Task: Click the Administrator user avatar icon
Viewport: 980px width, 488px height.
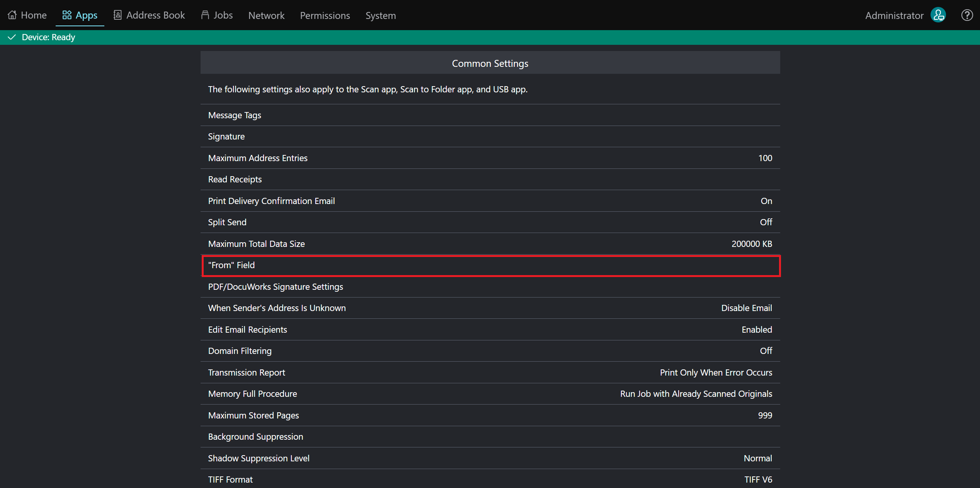Action: pyautogui.click(x=938, y=15)
